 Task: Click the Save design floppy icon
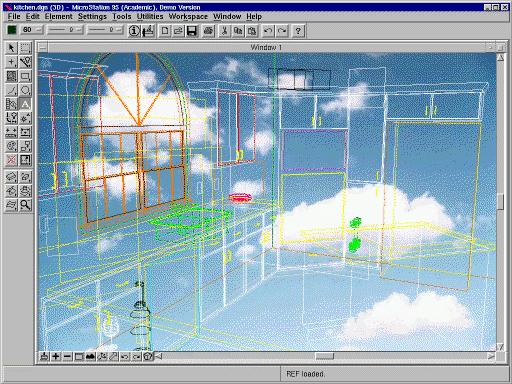tap(192, 31)
